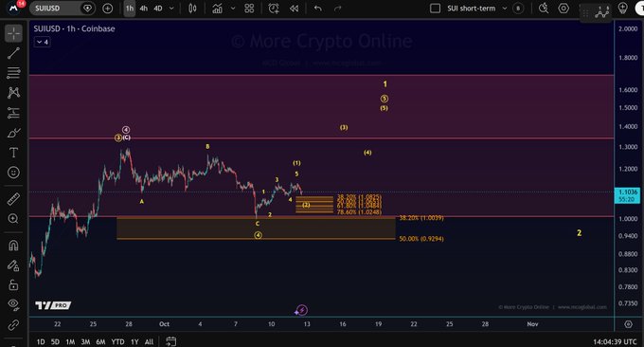
Task: Open indicator templates grid
Action: tap(249, 9)
